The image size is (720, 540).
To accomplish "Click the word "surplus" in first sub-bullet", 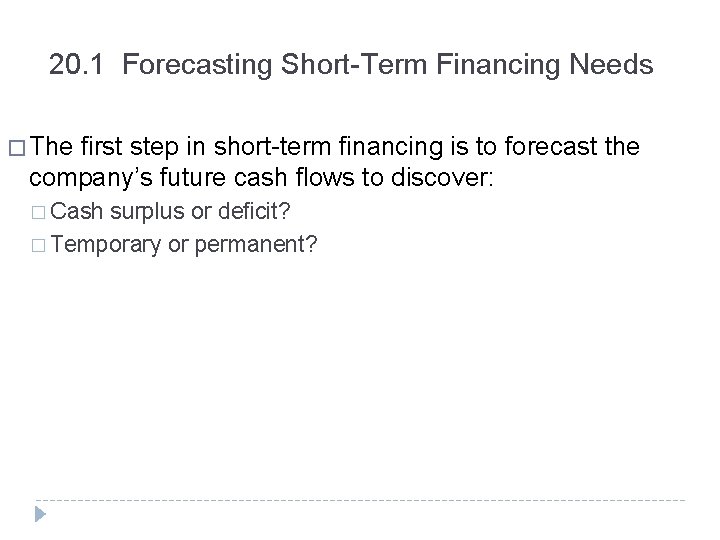I will (x=146, y=213).
